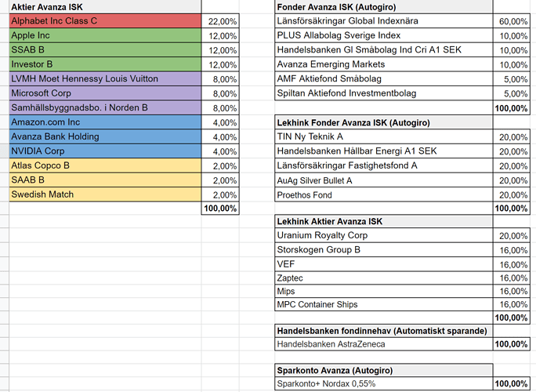Select the 'Aktier Avanza ISK' header cell
The height and width of the screenshot is (392, 536).
coord(104,6)
